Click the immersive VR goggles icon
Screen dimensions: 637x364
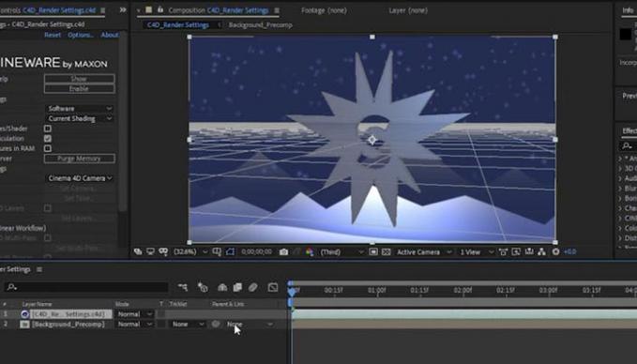163,251
